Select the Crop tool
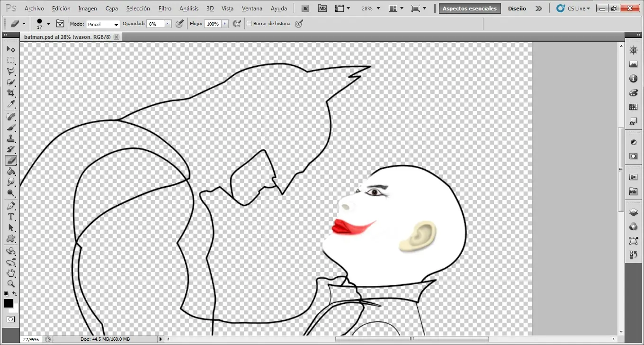Screen dimensions: 644x345 [11, 92]
